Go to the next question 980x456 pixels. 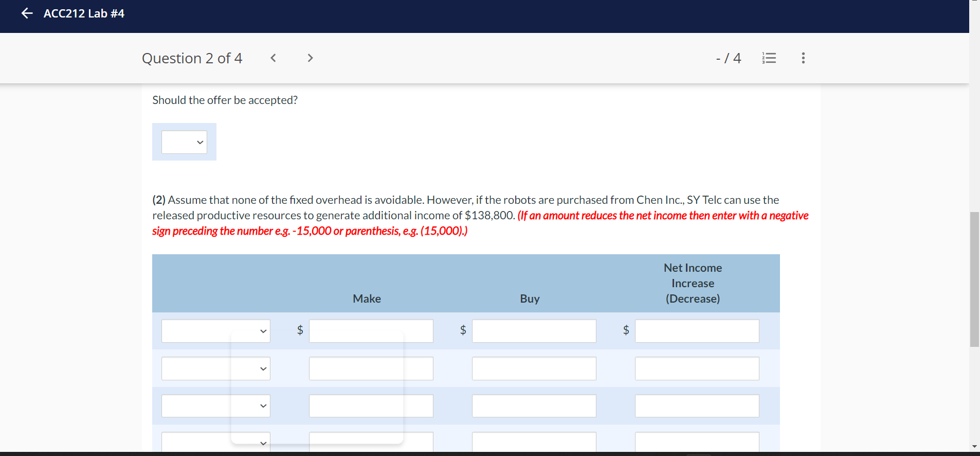point(310,58)
